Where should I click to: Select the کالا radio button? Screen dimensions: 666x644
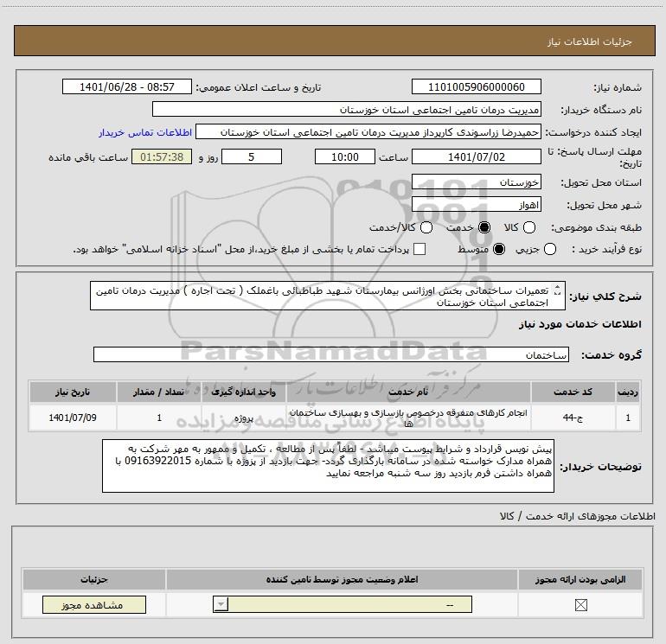point(529,227)
